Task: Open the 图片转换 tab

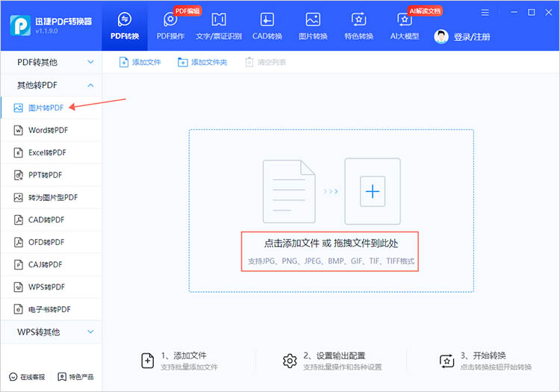Action: coord(313,26)
